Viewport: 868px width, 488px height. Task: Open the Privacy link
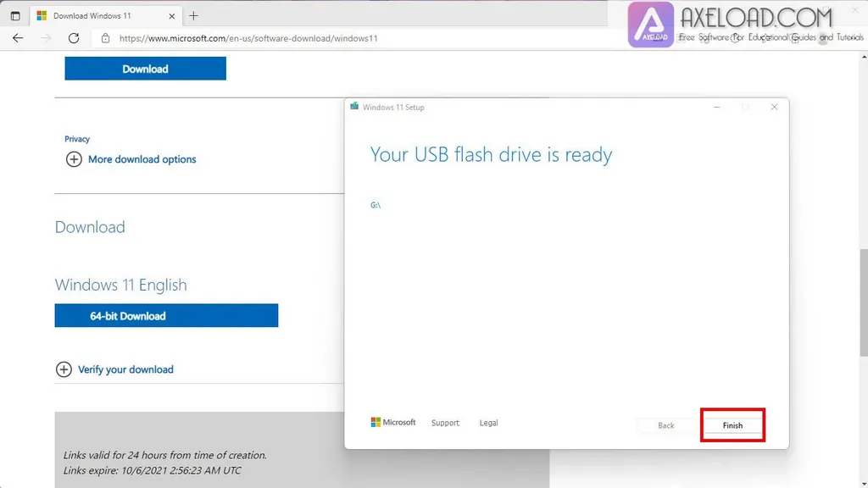tap(77, 139)
